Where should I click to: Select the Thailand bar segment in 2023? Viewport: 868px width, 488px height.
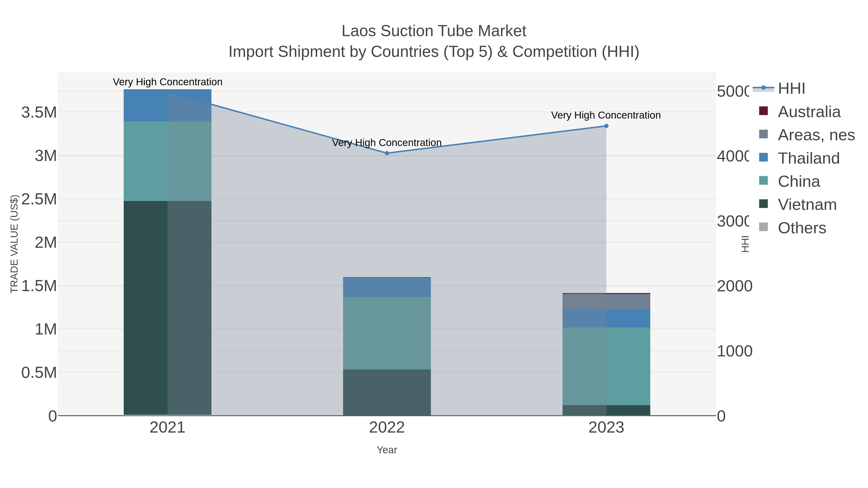[606, 318]
